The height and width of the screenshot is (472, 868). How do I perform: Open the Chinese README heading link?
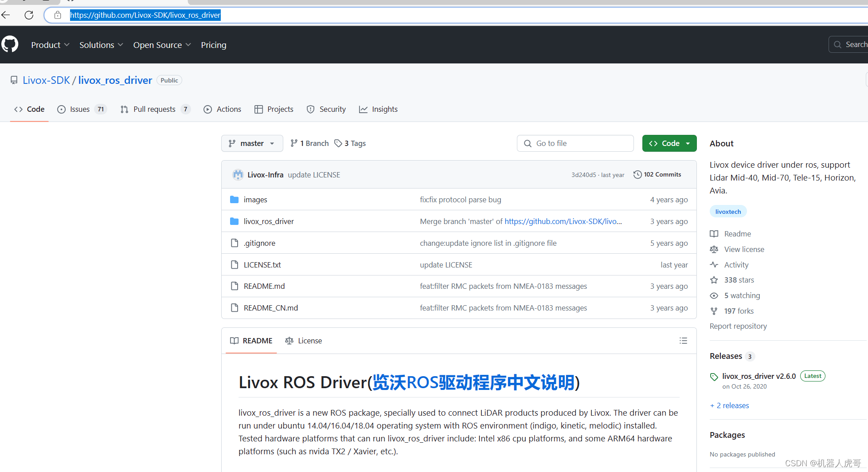[473, 382]
